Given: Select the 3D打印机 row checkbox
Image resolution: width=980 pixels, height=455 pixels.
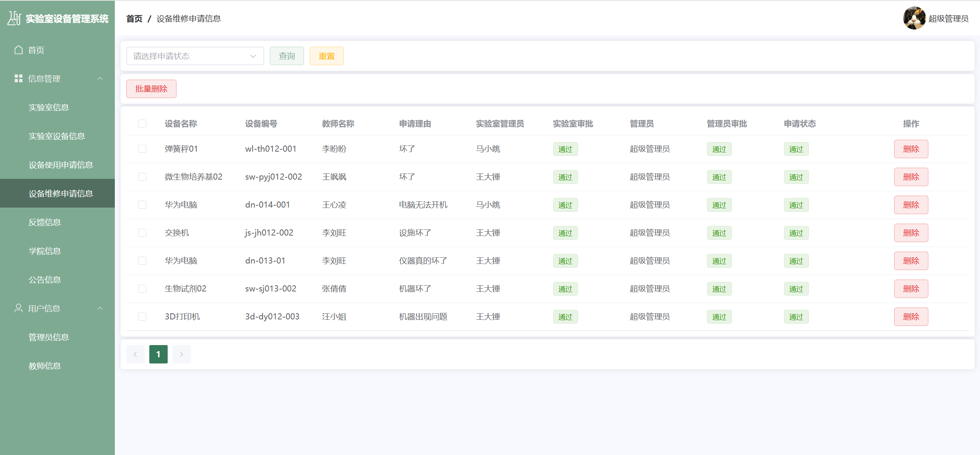Looking at the screenshot, I should tap(142, 316).
